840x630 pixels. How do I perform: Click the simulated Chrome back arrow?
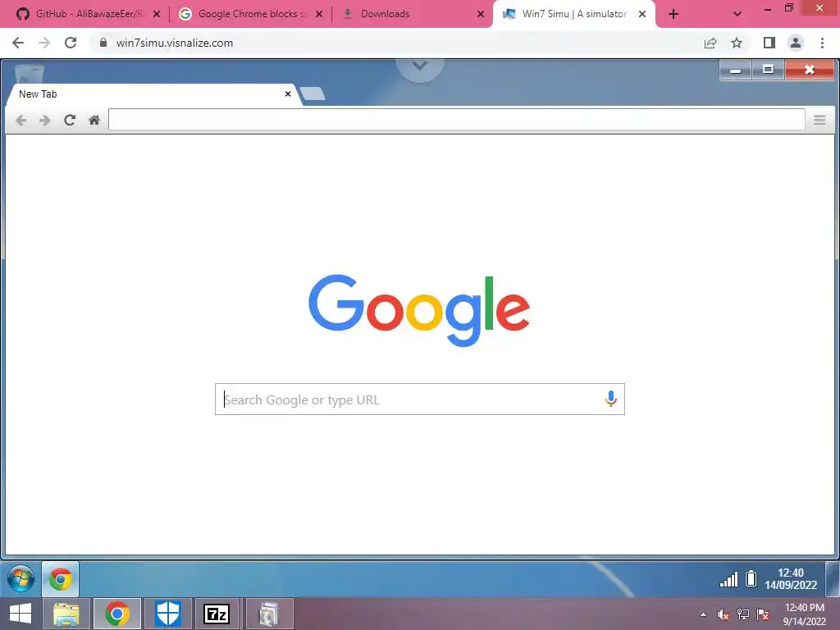[x=21, y=120]
